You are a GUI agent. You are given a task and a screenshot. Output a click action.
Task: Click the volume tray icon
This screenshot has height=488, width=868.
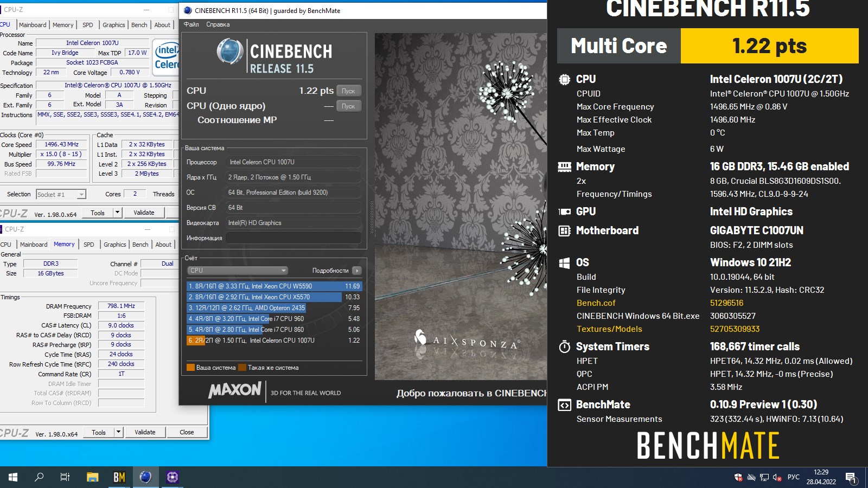777,478
